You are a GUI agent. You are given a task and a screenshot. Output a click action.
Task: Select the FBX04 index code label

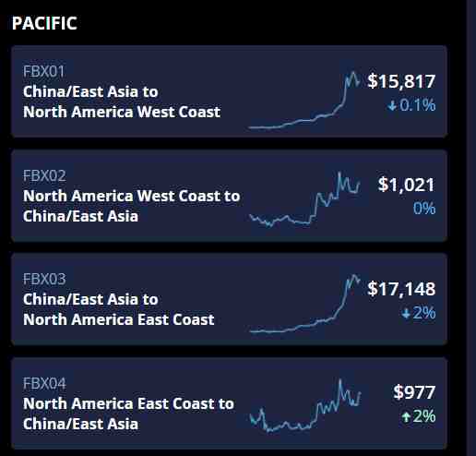[44, 383]
